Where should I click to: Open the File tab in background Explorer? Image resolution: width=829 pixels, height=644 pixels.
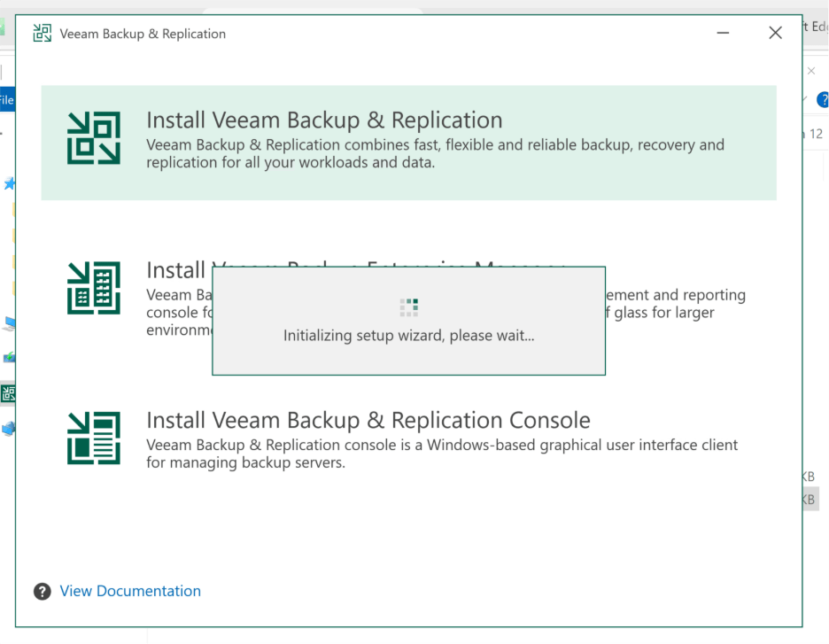pos(6,100)
